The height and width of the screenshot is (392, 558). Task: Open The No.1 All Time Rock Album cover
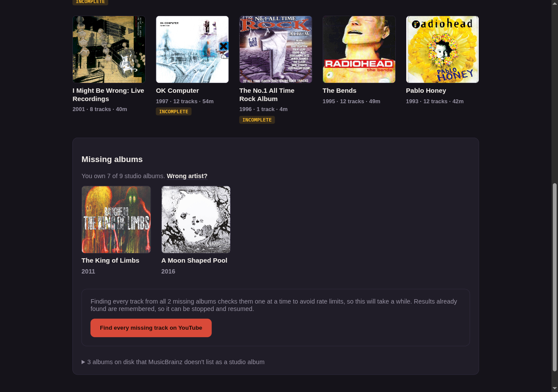[276, 49]
